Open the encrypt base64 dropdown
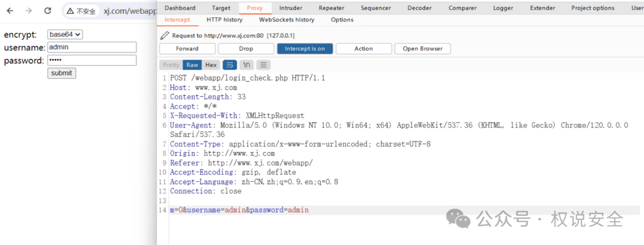This screenshot has height=245, width=644. pos(65,35)
